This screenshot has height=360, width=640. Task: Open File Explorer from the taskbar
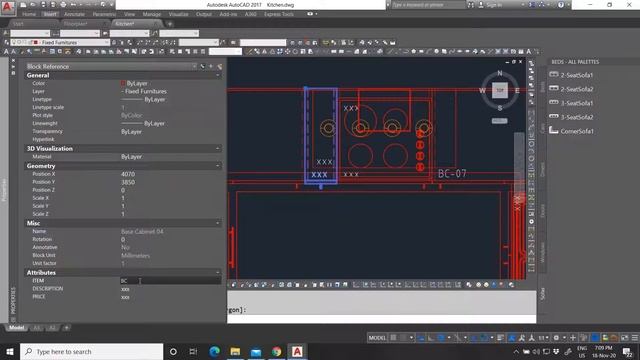tap(235, 351)
